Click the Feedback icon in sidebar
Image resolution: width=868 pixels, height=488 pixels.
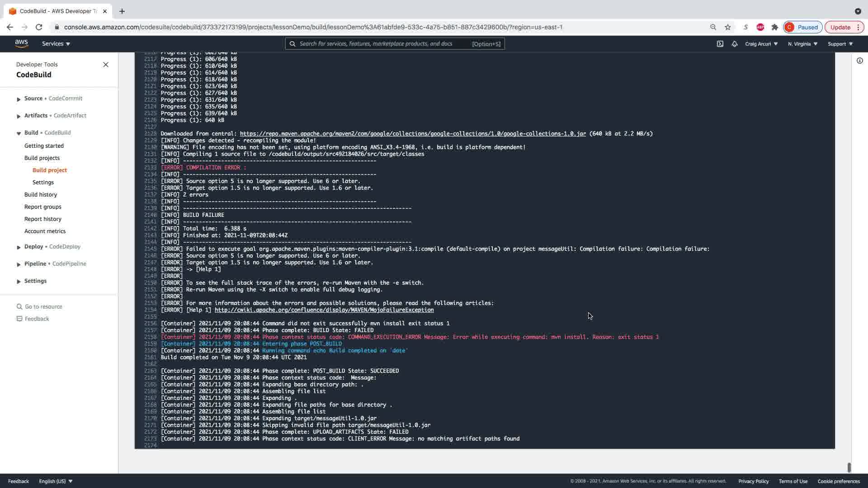[19, 319]
